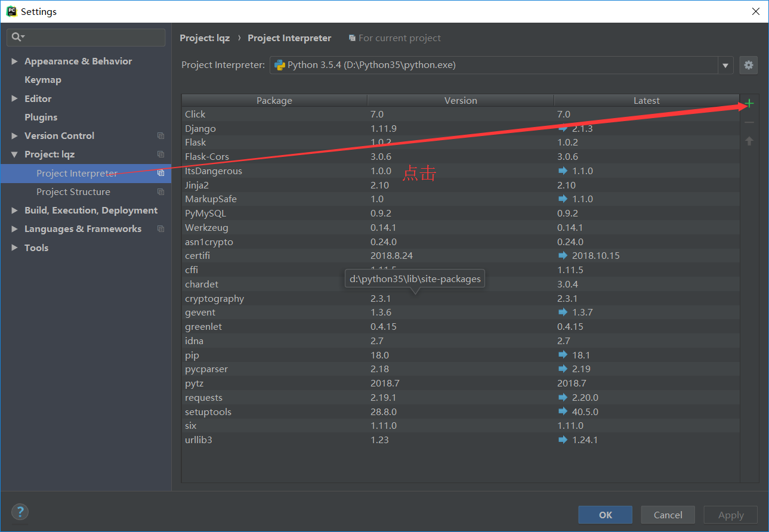The height and width of the screenshot is (532, 769).
Task: Select the six package row
Action: [x=461, y=426]
